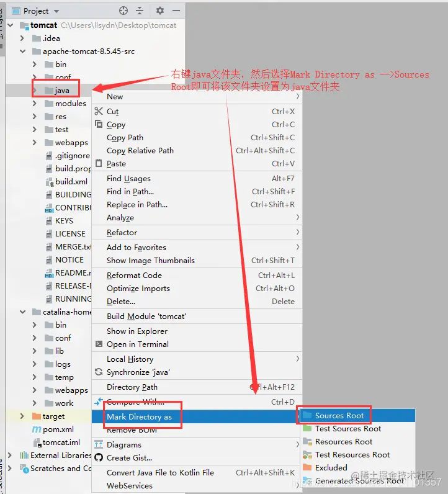Collapse the tomcat root node
This screenshot has height=494, width=448.
11,25
